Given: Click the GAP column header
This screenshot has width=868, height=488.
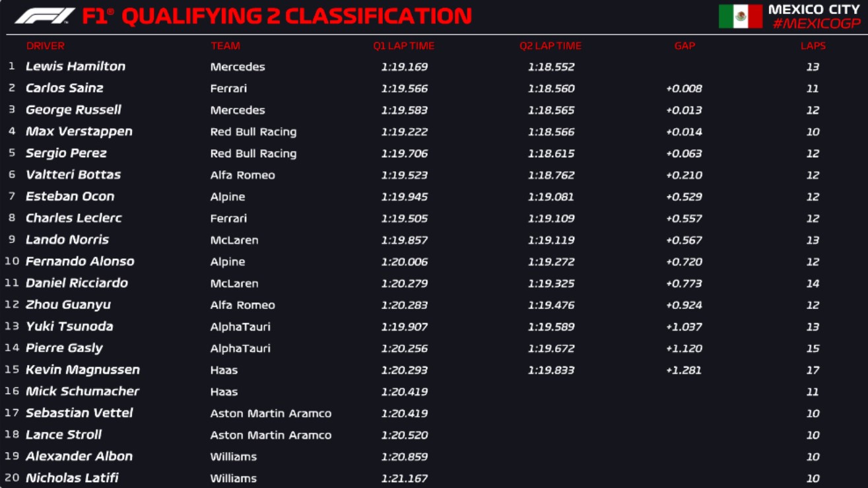Looking at the screenshot, I should pos(684,46).
